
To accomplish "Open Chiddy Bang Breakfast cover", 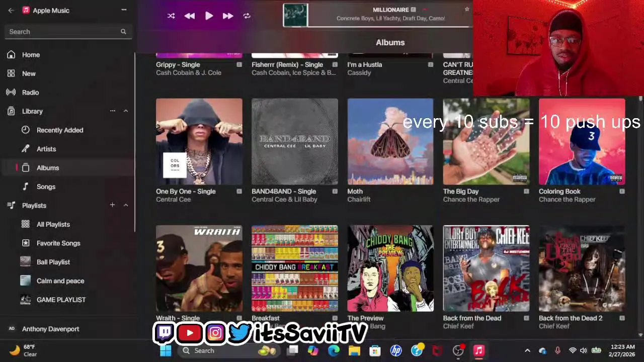I will tap(295, 268).
